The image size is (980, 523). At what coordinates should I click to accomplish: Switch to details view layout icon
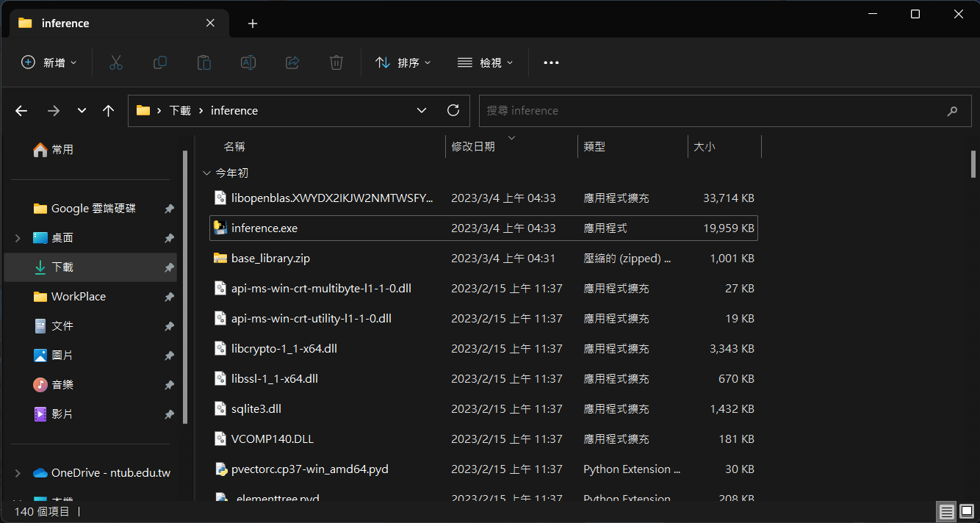(x=947, y=511)
